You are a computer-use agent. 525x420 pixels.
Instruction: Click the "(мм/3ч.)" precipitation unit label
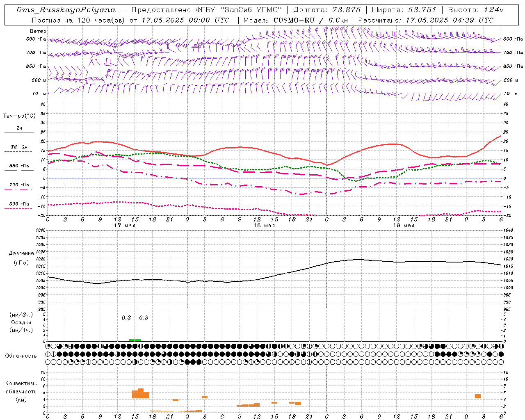(21, 315)
